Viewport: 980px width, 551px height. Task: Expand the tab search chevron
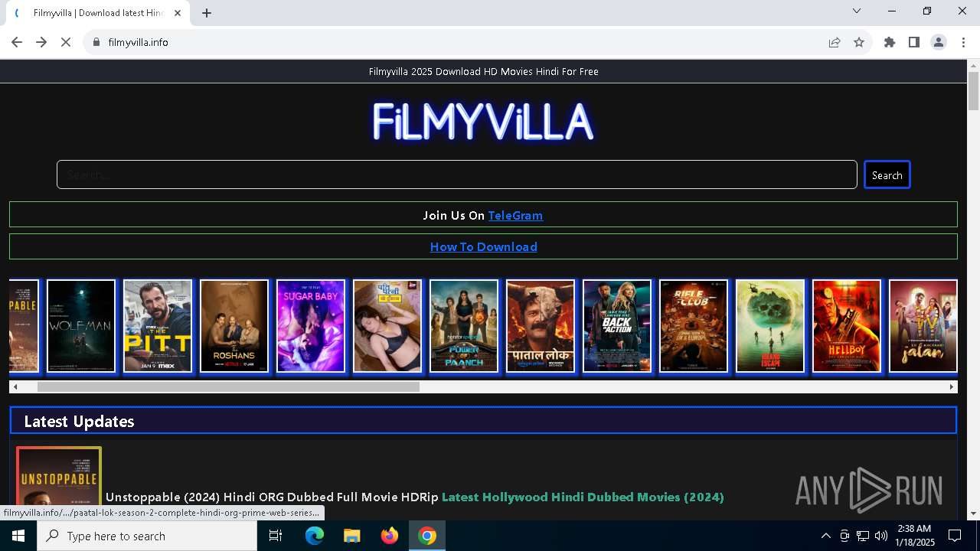[857, 11]
